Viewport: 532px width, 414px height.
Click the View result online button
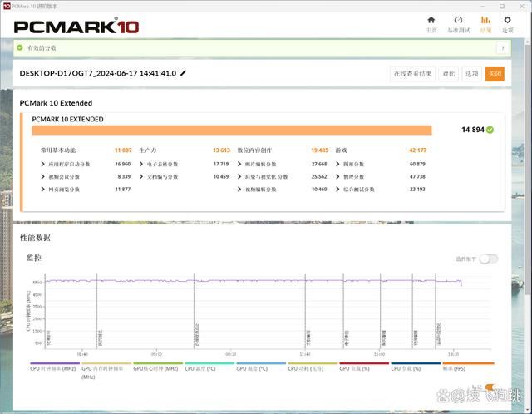click(412, 74)
